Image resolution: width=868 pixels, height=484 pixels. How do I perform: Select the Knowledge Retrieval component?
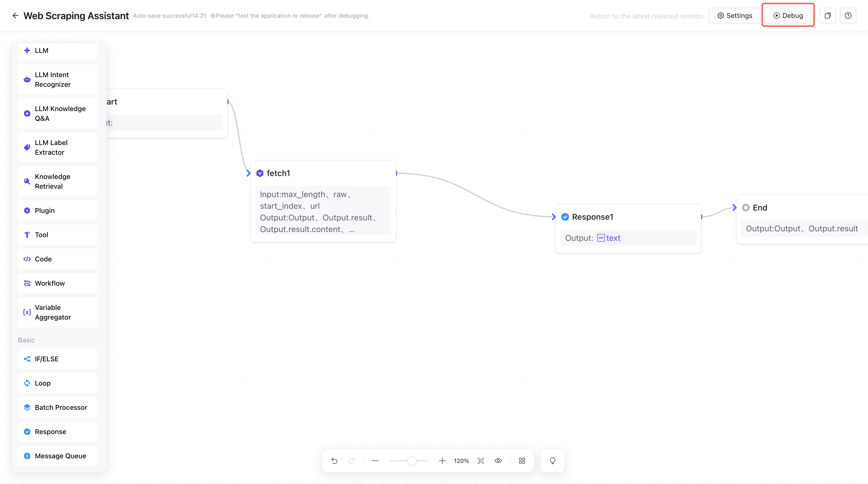pyautogui.click(x=58, y=181)
